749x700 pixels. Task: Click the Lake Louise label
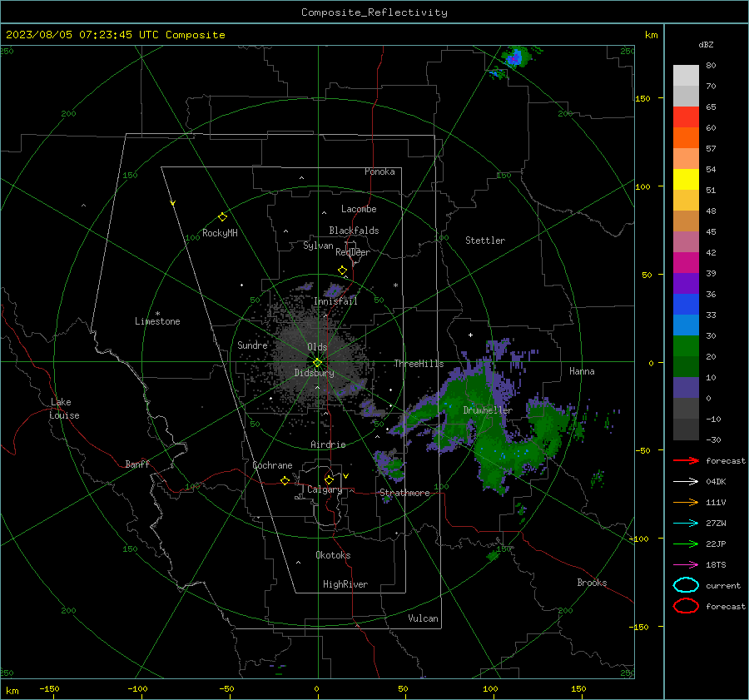(x=64, y=409)
